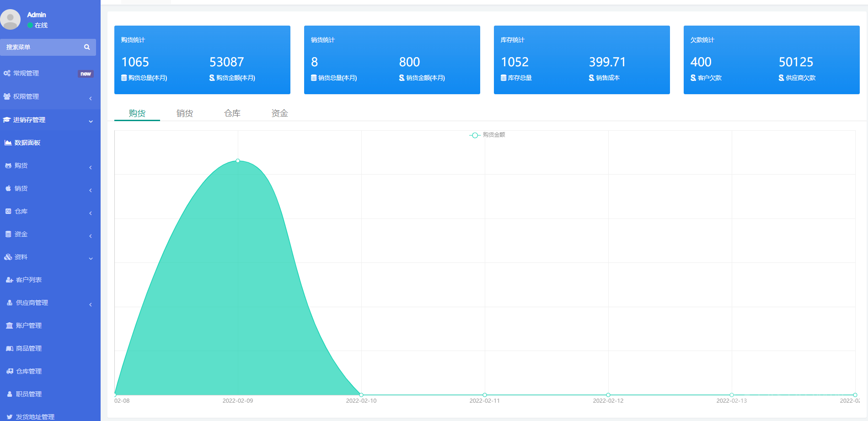The image size is (868, 421).
Task: Open 客户列表 in the sidebar
Action: pos(28,280)
